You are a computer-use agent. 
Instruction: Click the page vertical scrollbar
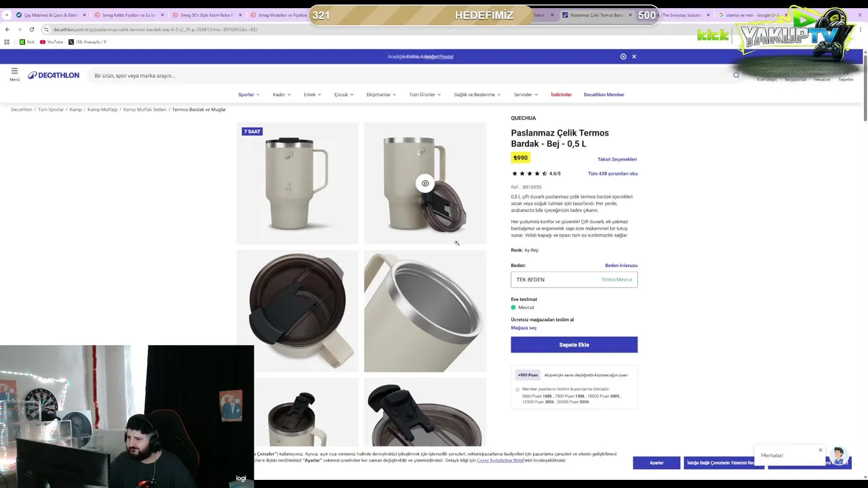pos(865,88)
